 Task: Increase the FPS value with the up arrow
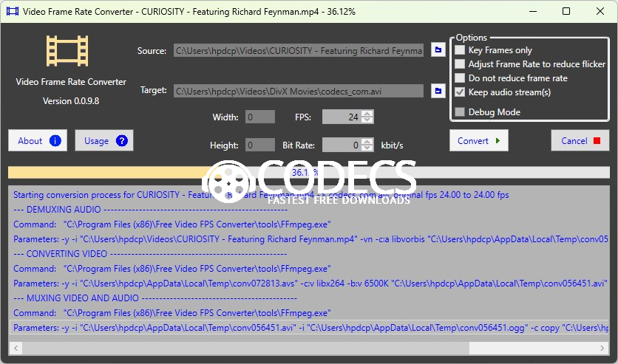pos(367,114)
